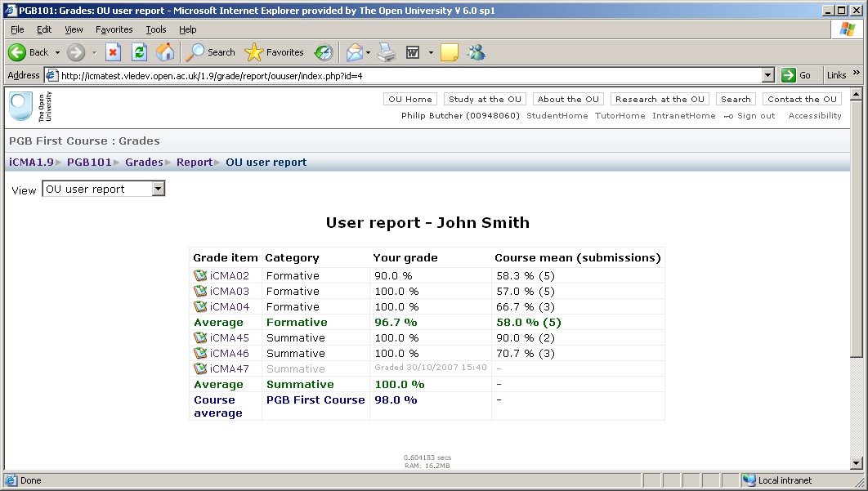Viewport: 868px width, 491px height.
Task: Click the Search button in OU header
Action: (736, 99)
